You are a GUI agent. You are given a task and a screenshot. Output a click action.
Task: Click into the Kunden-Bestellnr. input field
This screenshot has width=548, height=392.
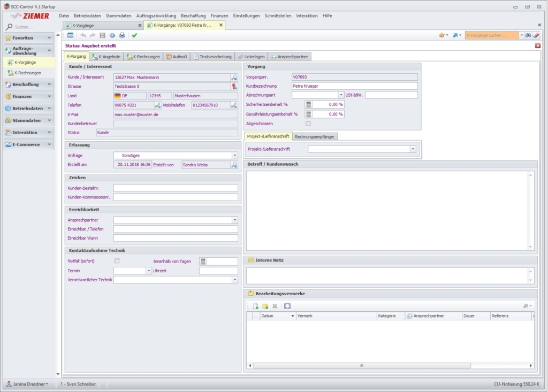tap(176, 188)
